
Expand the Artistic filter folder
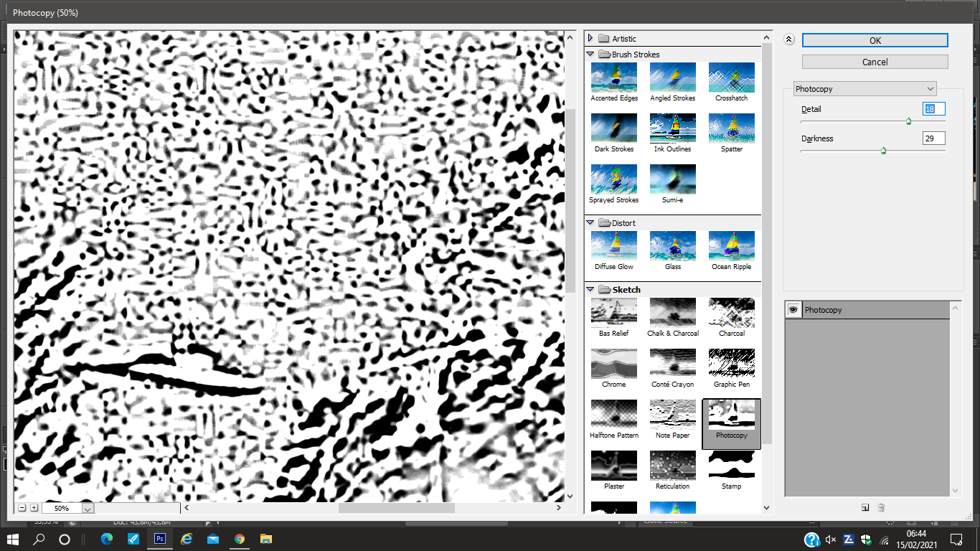coord(590,39)
